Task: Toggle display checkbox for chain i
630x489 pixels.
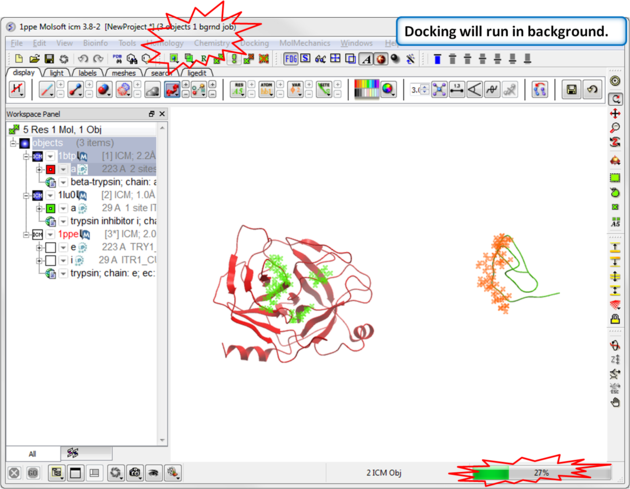Action: tap(50, 260)
